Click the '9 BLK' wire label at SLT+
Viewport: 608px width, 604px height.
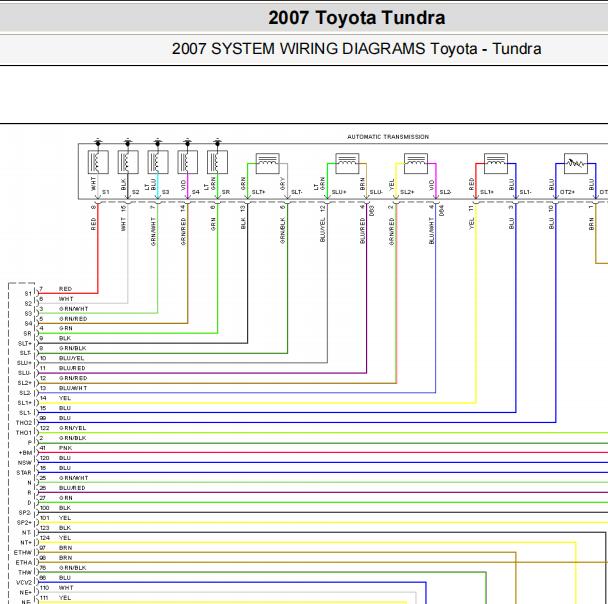click(55, 338)
